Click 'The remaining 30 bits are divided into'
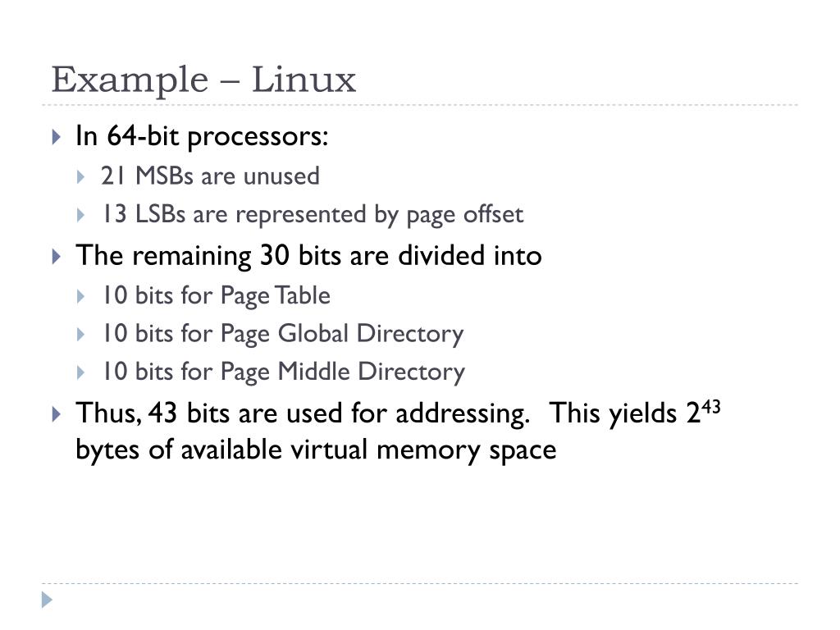The height and width of the screenshot is (630, 840). point(308,255)
